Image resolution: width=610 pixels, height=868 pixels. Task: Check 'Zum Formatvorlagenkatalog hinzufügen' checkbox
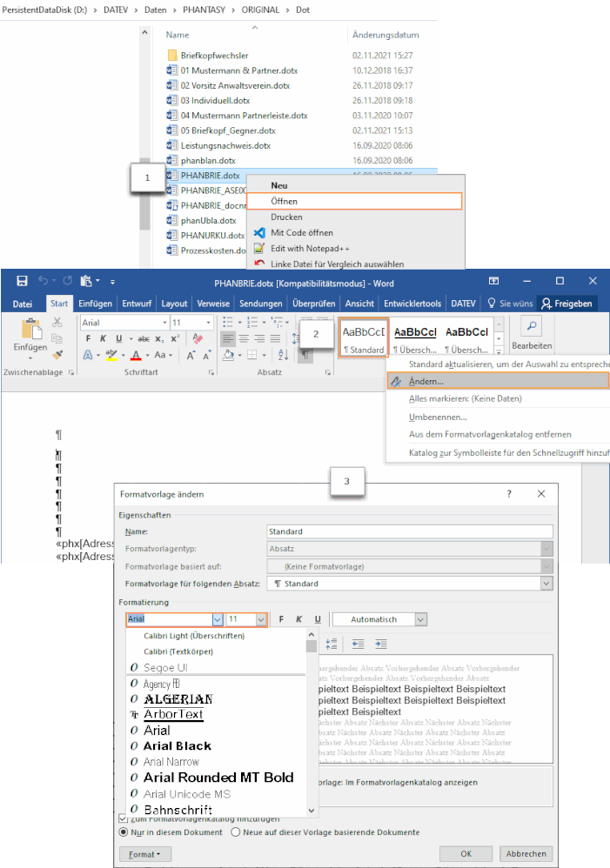123,818
